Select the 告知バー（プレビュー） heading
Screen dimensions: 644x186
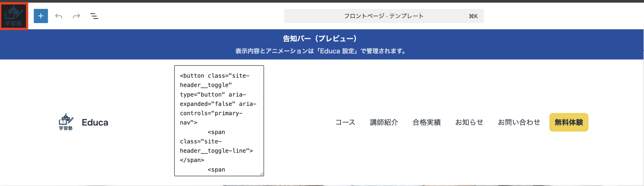pos(320,38)
